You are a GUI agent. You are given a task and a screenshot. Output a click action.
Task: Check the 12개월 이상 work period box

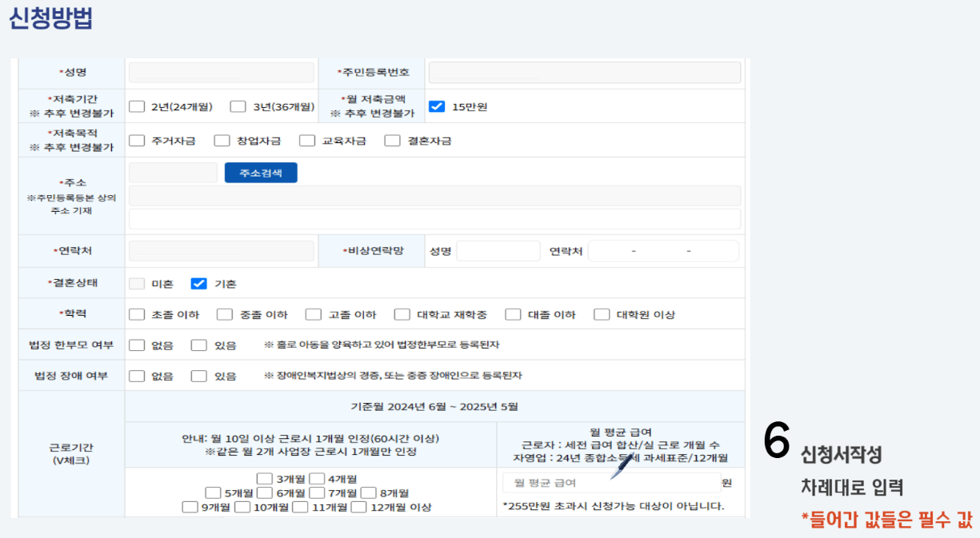tap(358, 507)
